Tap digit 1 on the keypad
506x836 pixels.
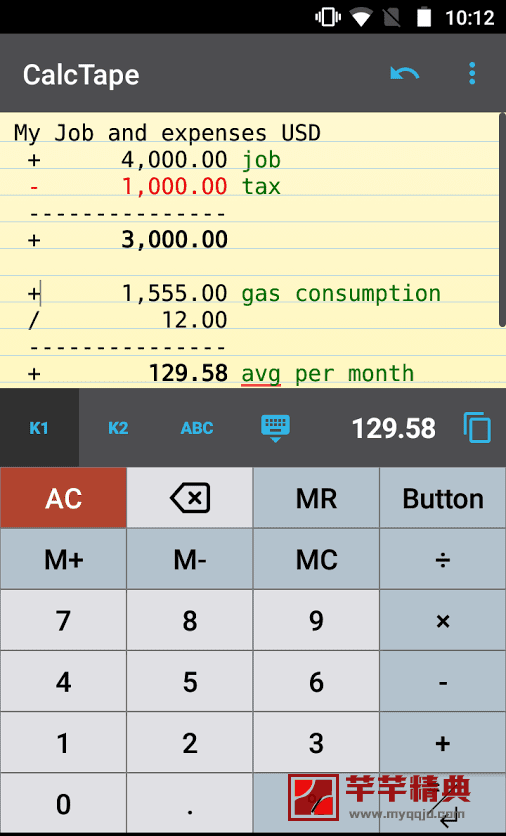[63, 743]
